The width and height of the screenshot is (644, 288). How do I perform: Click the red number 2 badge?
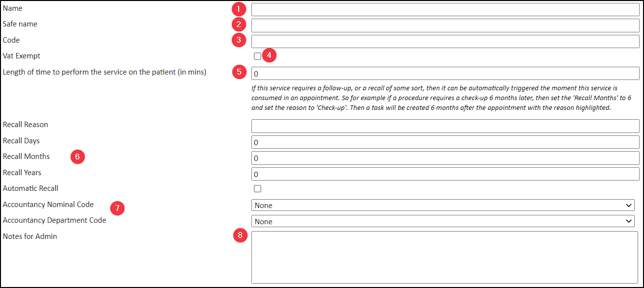click(x=239, y=25)
